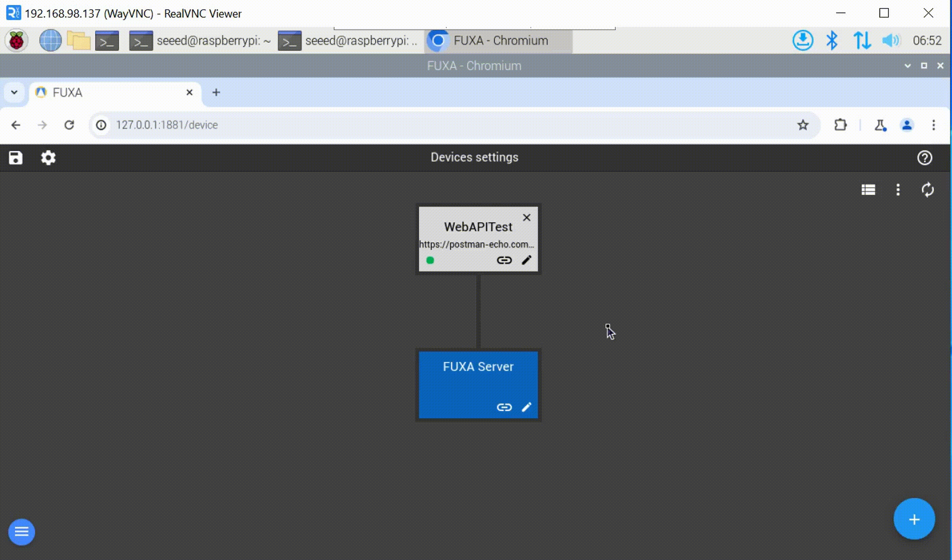This screenshot has height=560, width=952.
Task: Go back in Chromium
Action: point(16,125)
